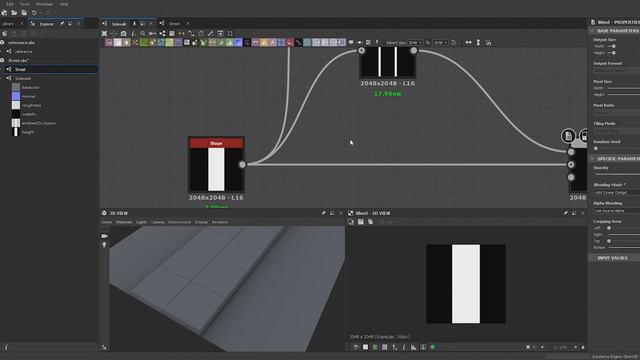The image size is (640, 360).
Task: Click the axis icon at 3D view corner
Action: pyautogui.click(x=104, y=347)
